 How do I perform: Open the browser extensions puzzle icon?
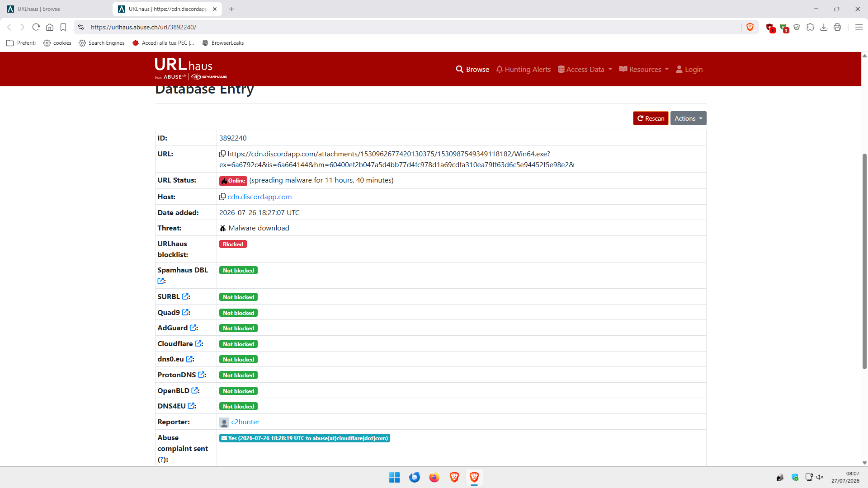pos(810,27)
